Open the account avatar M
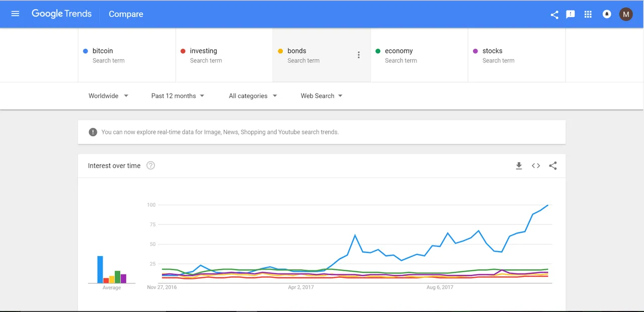644x312 pixels. pos(626,14)
